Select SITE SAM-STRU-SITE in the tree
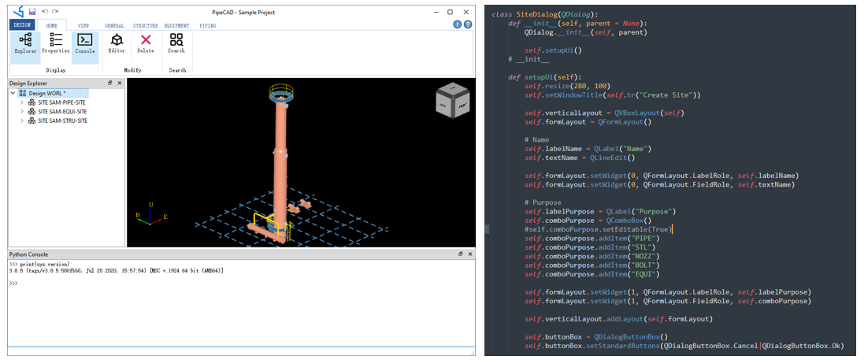The width and height of the screenshot is (868, 360). tap(62, 121)
